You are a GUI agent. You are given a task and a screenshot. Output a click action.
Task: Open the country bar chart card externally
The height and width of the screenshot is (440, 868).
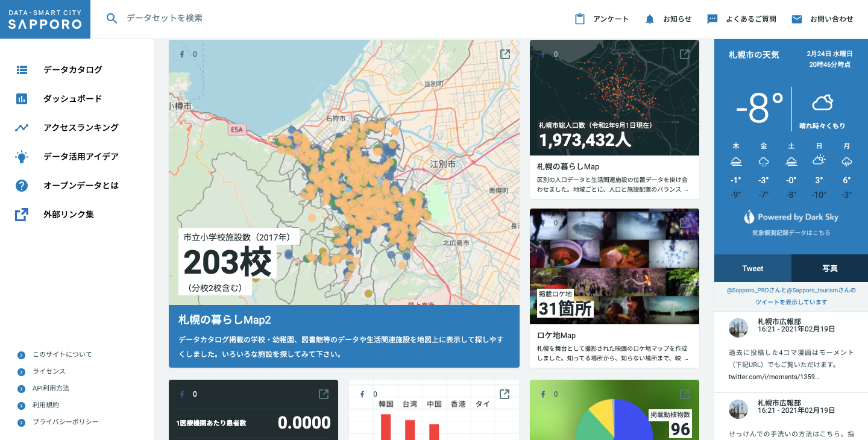505,394
